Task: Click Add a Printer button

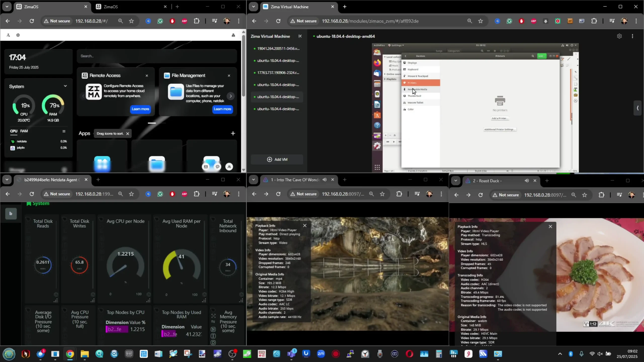Action: coord(500,118)
